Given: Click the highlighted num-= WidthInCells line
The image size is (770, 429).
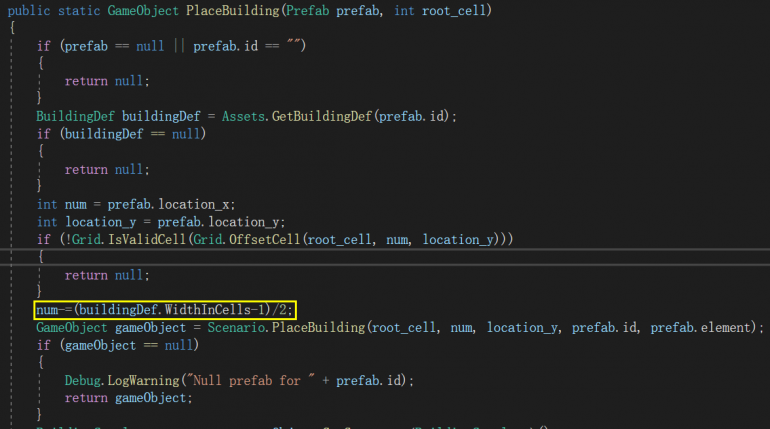Looking at the screenshot, I should [165, 310].
